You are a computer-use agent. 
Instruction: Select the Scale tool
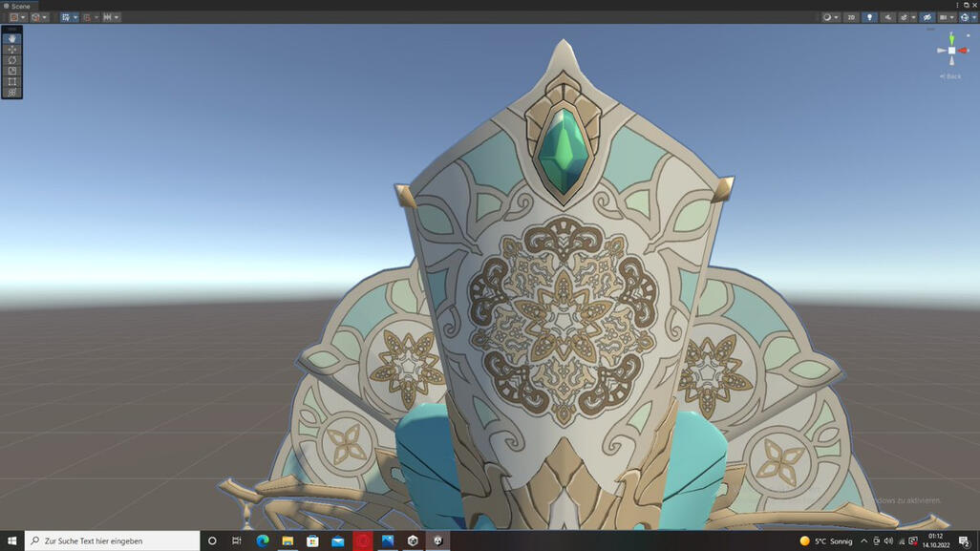[12, 71]
